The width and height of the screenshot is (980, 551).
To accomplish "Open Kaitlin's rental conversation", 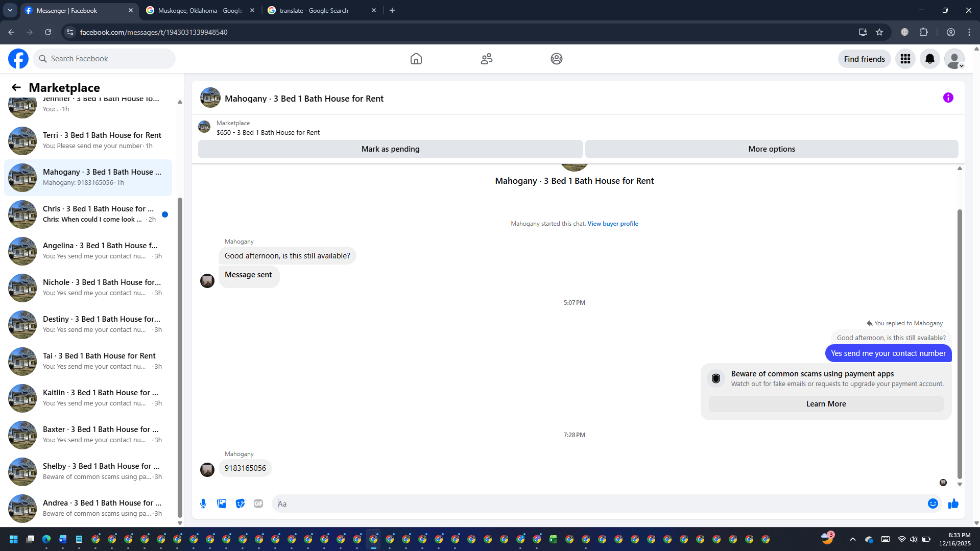I will tap(88, 398).
